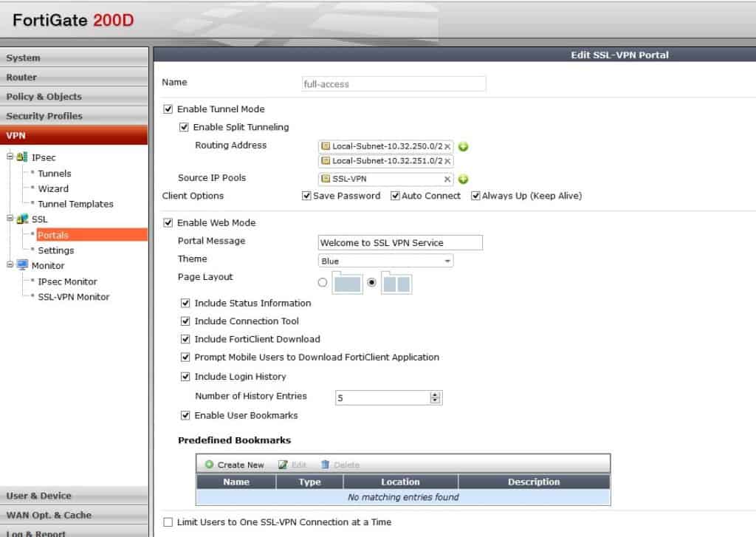
Task: Remove SSL-VPN source IP pool
Action: click(447, 179)
